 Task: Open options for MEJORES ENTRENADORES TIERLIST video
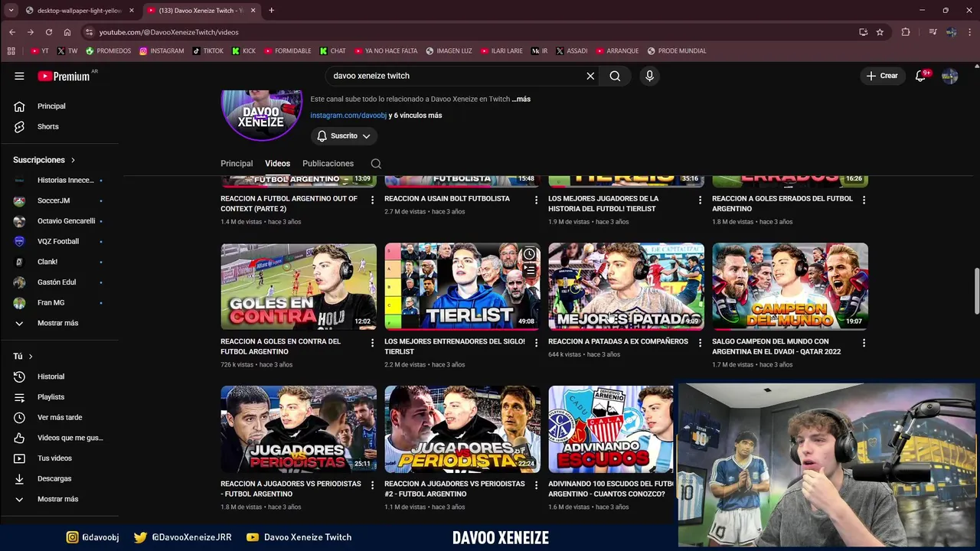[x=536, y=343]
